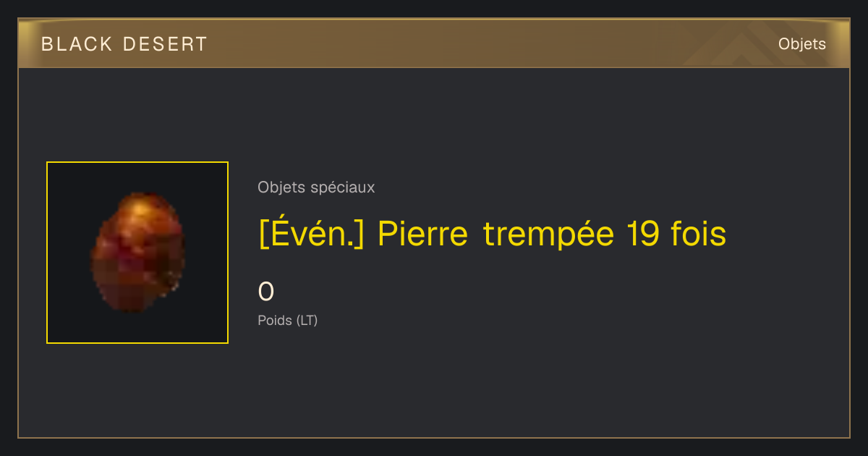Click the word DESERT in the header

165,44
